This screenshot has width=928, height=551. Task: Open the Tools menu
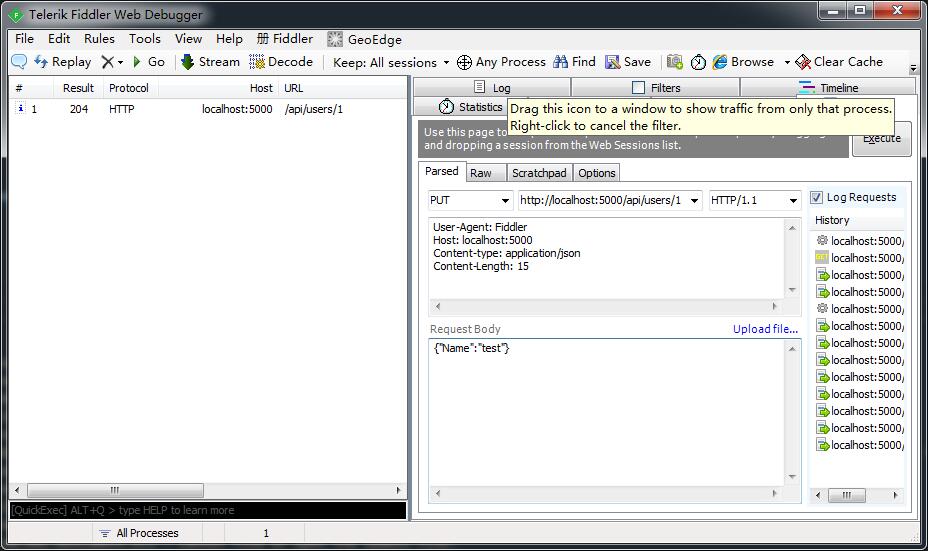145,39
